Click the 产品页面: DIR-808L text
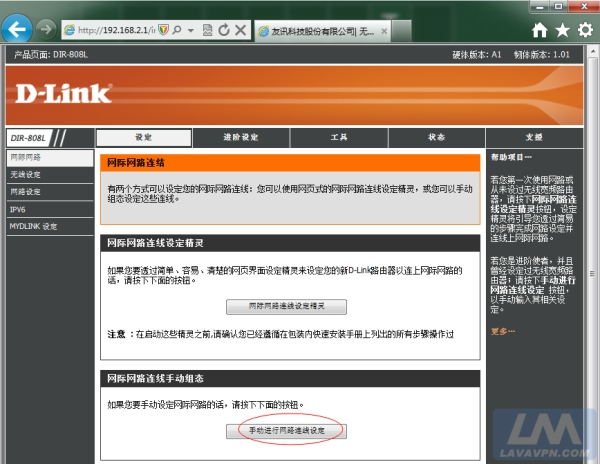The height and width of the screenshot is (464, 600). tap(51, 55)
